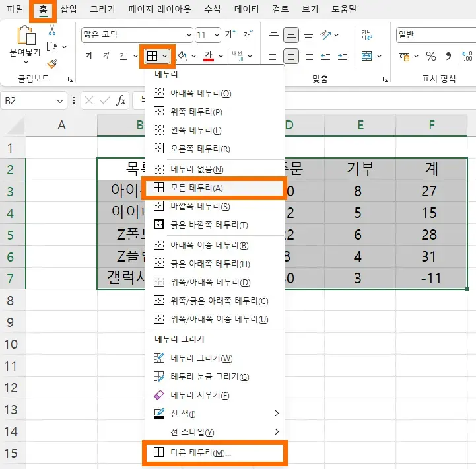Switch to the 검토 tab
The width and height of the screenshot is (476, 469).
click(x=281, y=9)
